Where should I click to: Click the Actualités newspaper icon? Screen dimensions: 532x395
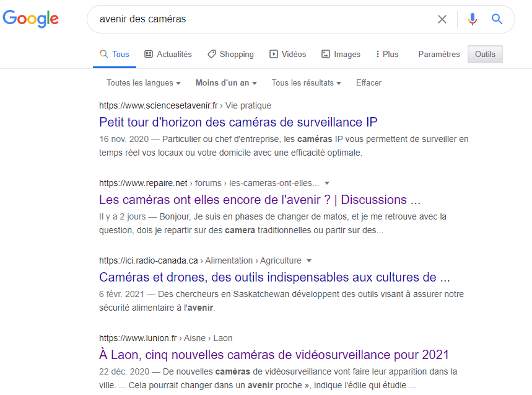149,54
